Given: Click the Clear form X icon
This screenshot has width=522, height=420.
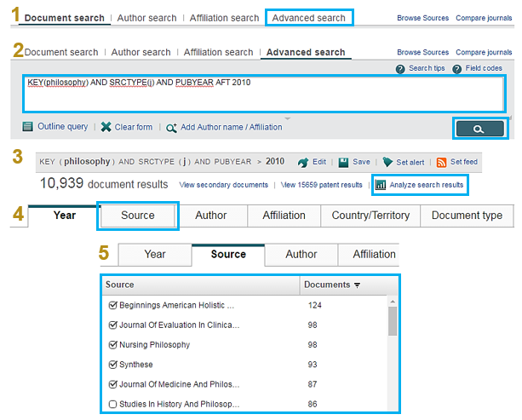Looking at the screenshot, I should pos(106,127).
